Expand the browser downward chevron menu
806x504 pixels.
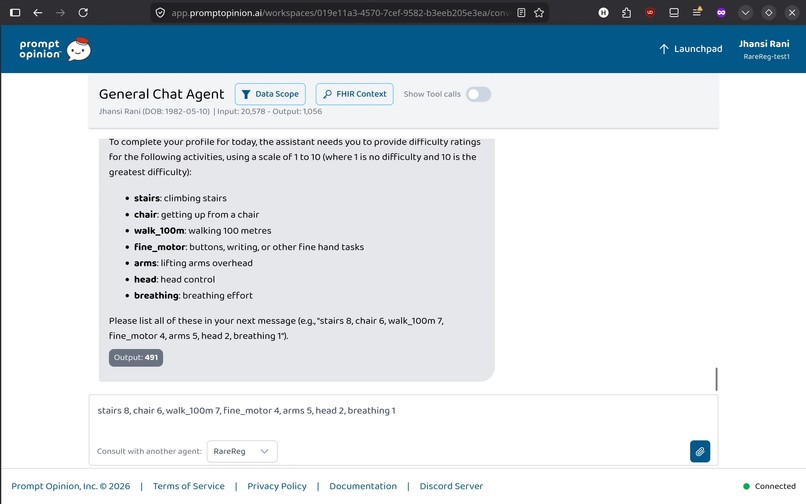point(745,12)
